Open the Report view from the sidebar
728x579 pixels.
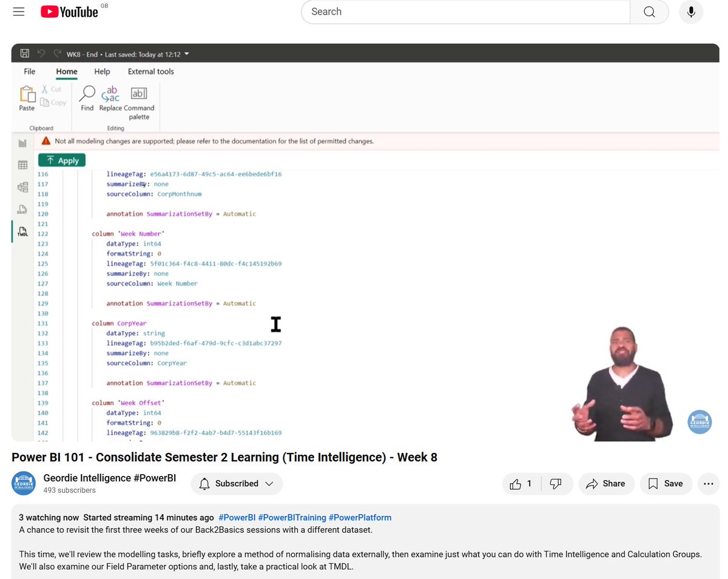tap(22, 143)
